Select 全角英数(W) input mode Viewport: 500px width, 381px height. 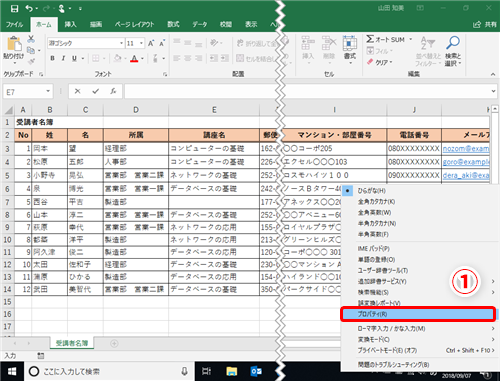[x=374, y=212]
